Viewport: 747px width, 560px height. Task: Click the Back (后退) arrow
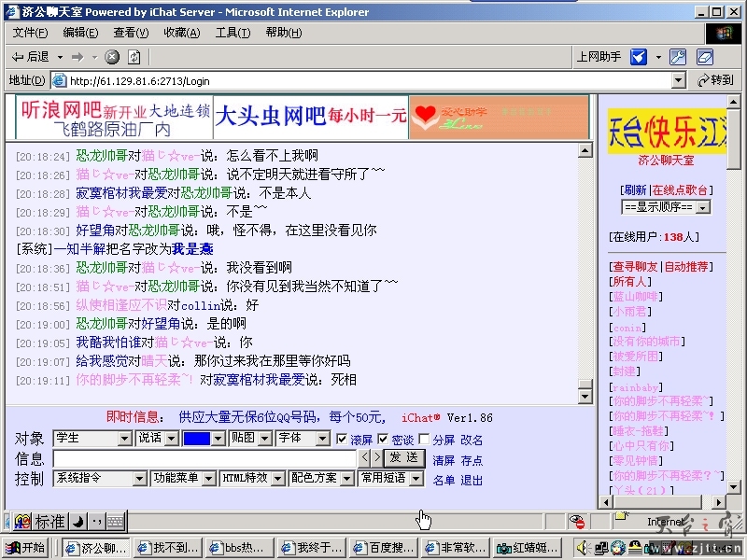pyautogui.click(x=30, y=57)
